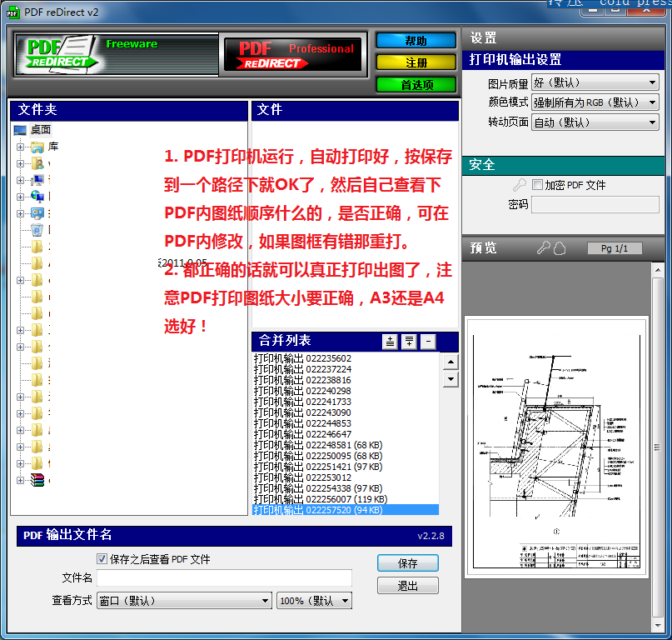672x640 pixels.
Task: Expand the Computer tree node
Action: tap(20, 180)
